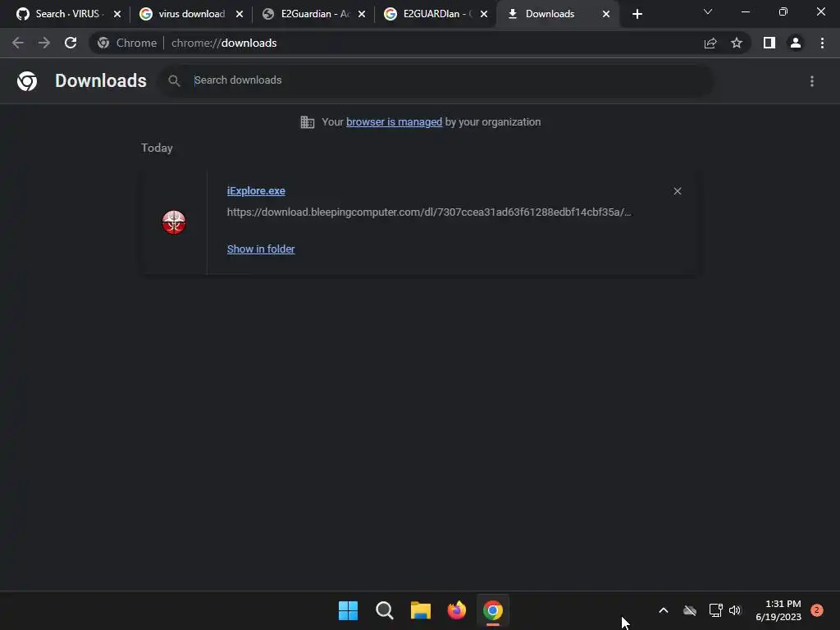The image size is (840, 630).
Task: Click the browser back arrow
Action: [18, 43]
